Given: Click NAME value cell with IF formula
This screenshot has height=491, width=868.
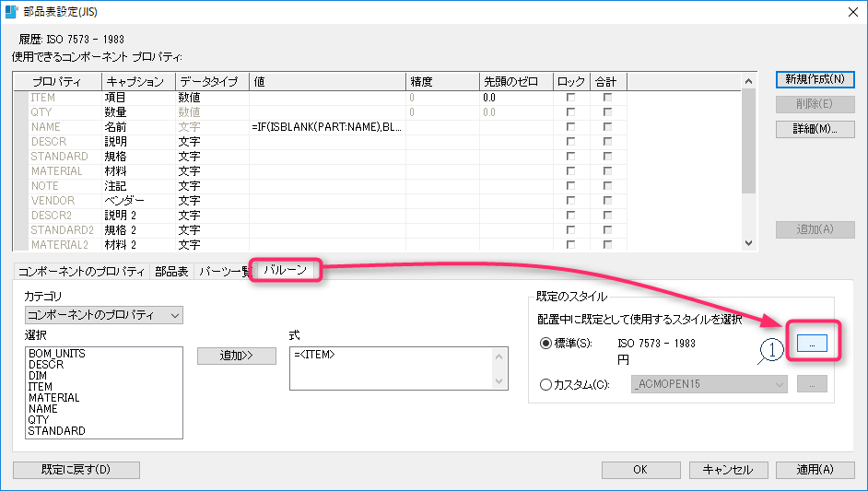Looking at the screenshot, I should click(327, 127).
